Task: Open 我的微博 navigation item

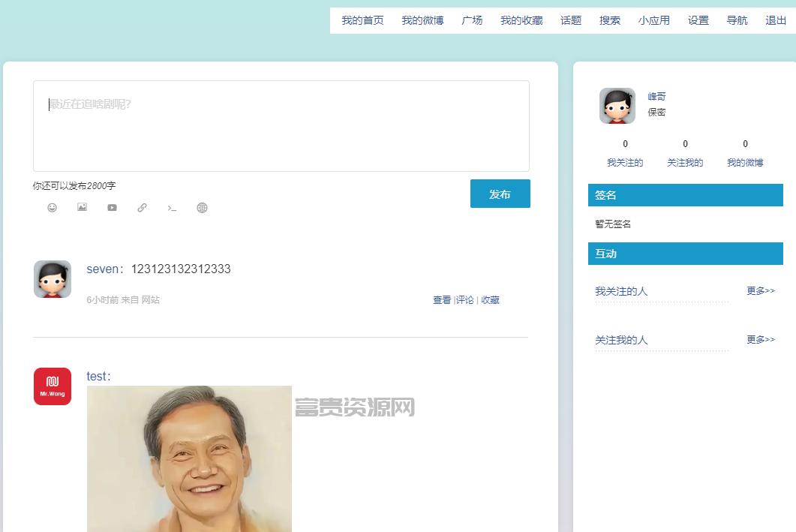Action: pyautogui.click(x=422, y=20)
